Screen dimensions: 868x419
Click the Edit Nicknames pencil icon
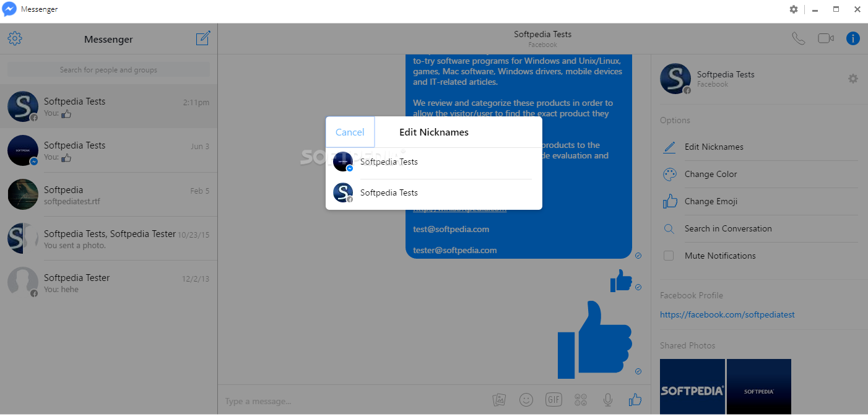point(669,147)
